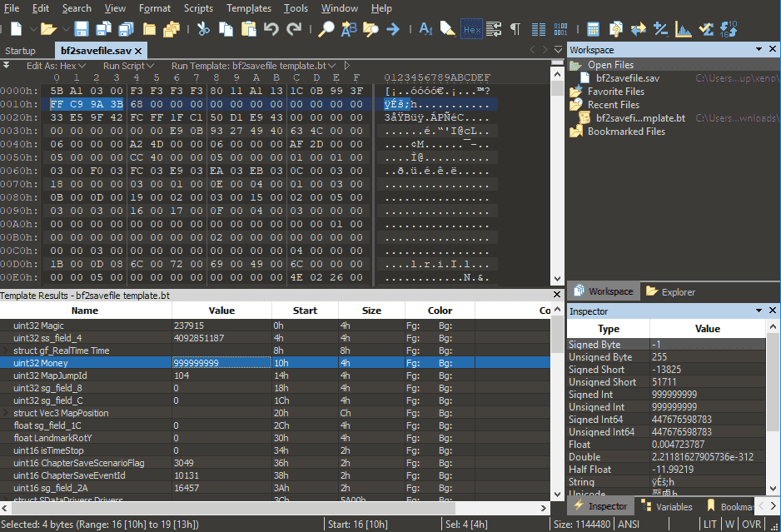Image resolution: width=781 pixels, height=532 pixels.
Task: Toggle show whitespace pilcrow icon
Action: [x=515, y=29]
